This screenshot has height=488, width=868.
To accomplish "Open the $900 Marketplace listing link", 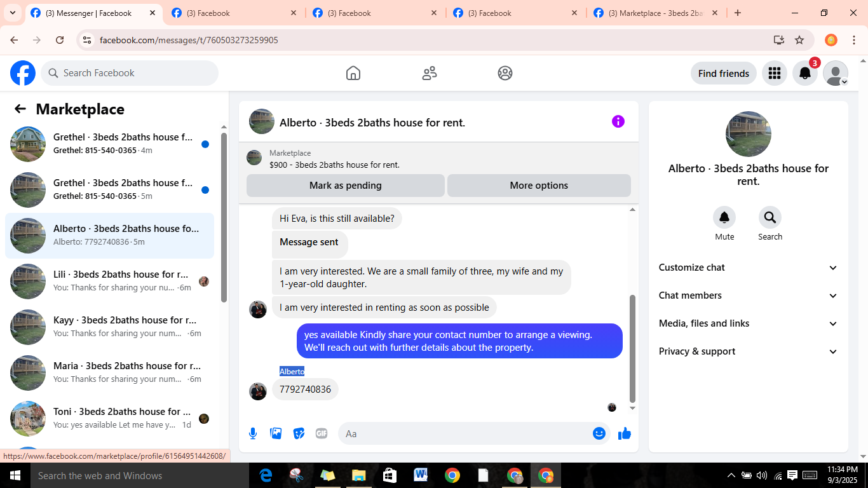I will [334, 165].
